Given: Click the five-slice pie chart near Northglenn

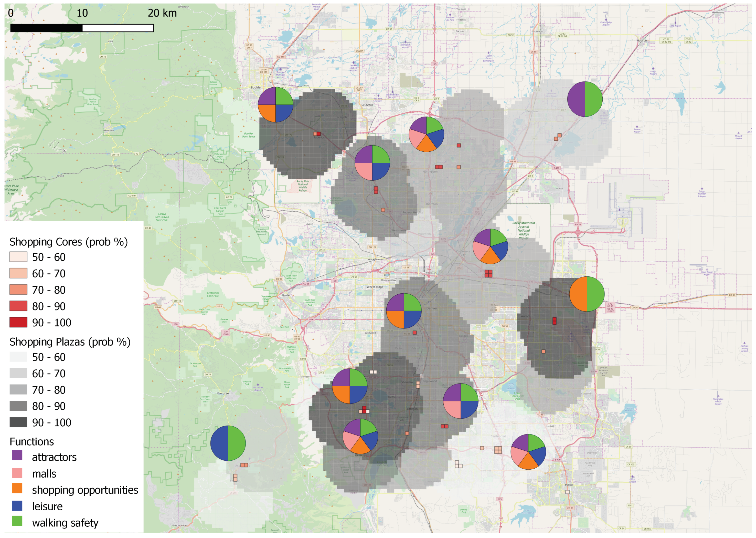Looking at the screenshot, I should point(426,134).
